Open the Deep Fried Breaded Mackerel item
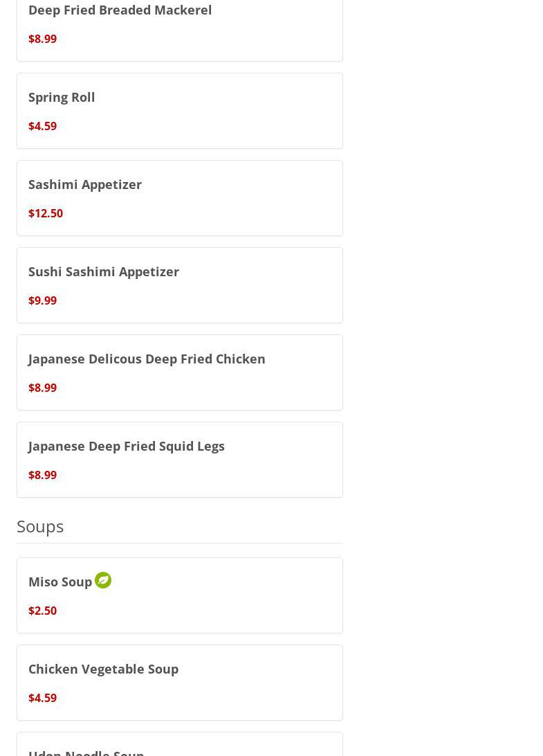This screenshot has height=756, width=543. tap(120, 10)
